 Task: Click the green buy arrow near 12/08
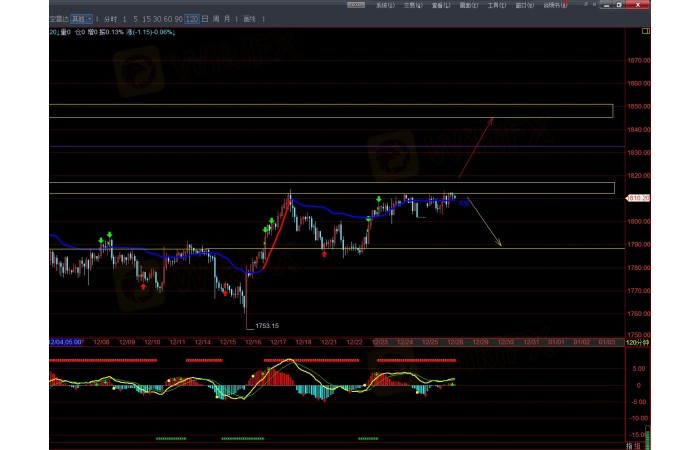click(108, 235)
